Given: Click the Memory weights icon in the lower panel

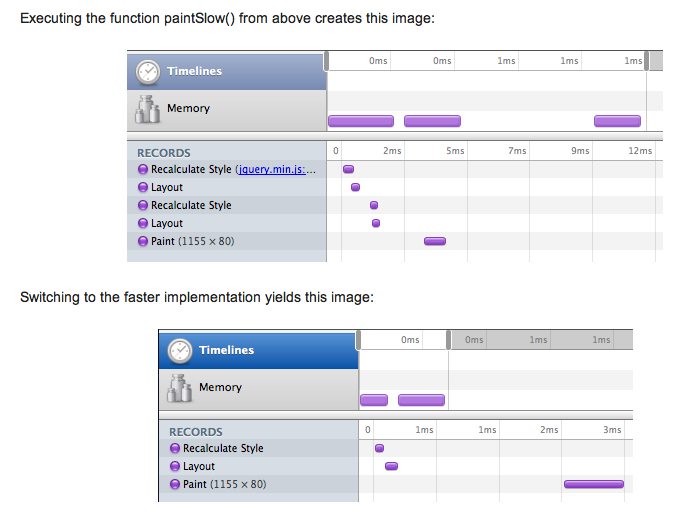Looking at the screenshot, I should click(x=179, y=388).
